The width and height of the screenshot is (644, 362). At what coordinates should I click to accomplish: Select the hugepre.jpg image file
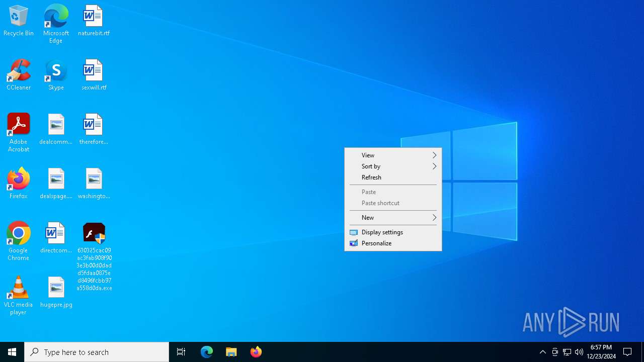pyautogui.click(x=56, y=292)
